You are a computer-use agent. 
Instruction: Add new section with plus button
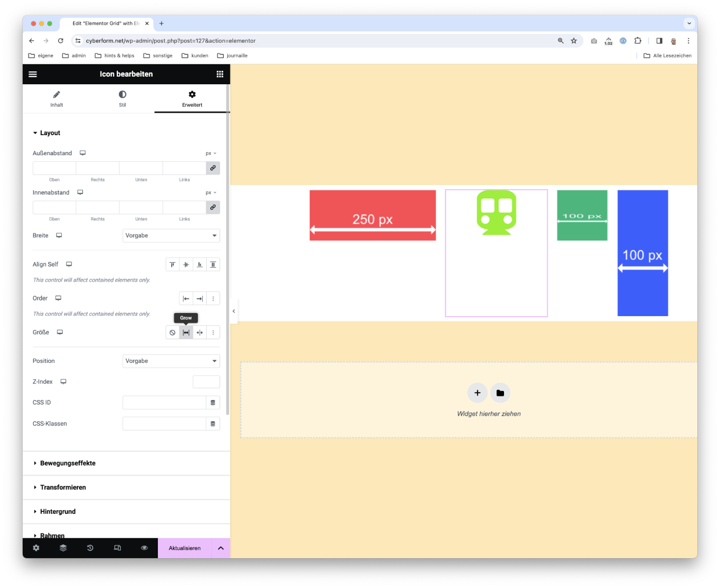[477, 393]
